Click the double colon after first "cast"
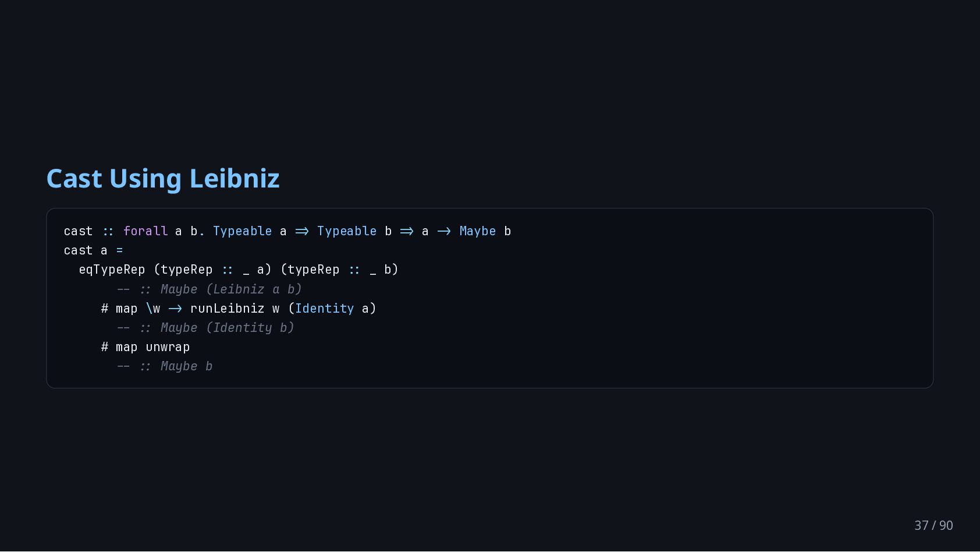 point(108,231)
